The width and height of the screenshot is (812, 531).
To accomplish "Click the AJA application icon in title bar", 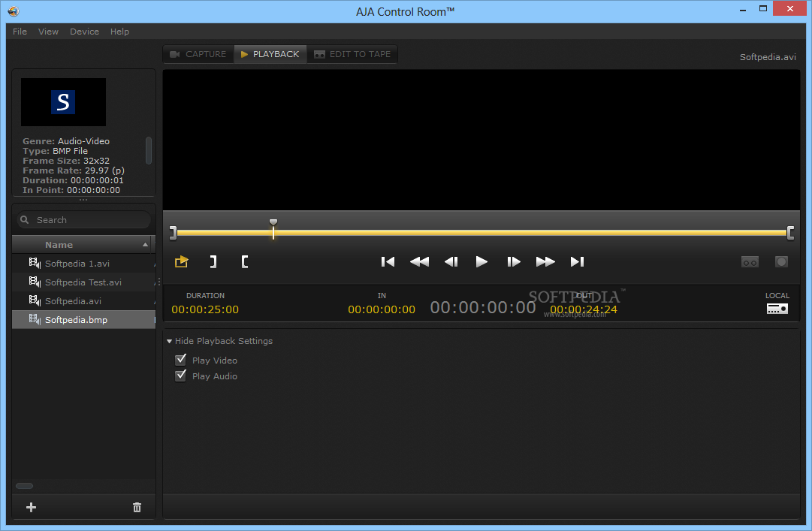I will click(13, 11).
